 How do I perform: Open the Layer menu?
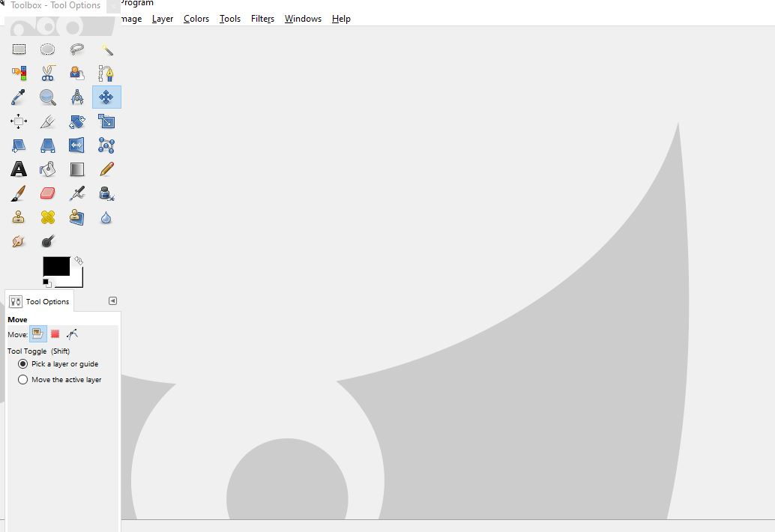[x=162, y=19]
